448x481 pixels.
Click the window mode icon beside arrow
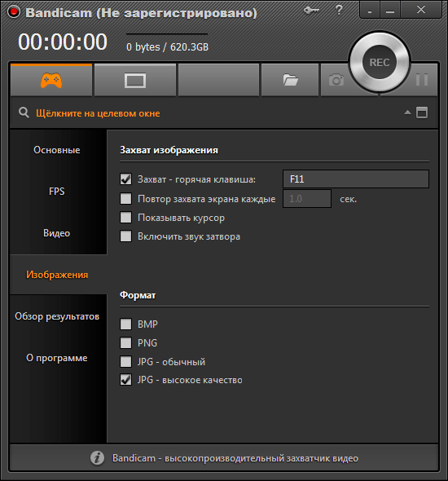tap(422, 113)
